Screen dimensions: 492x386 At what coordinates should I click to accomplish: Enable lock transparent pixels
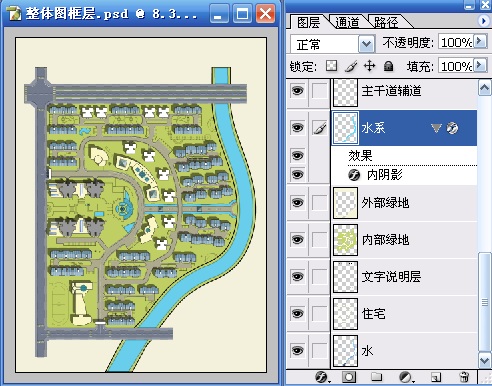tap(331, 66)
